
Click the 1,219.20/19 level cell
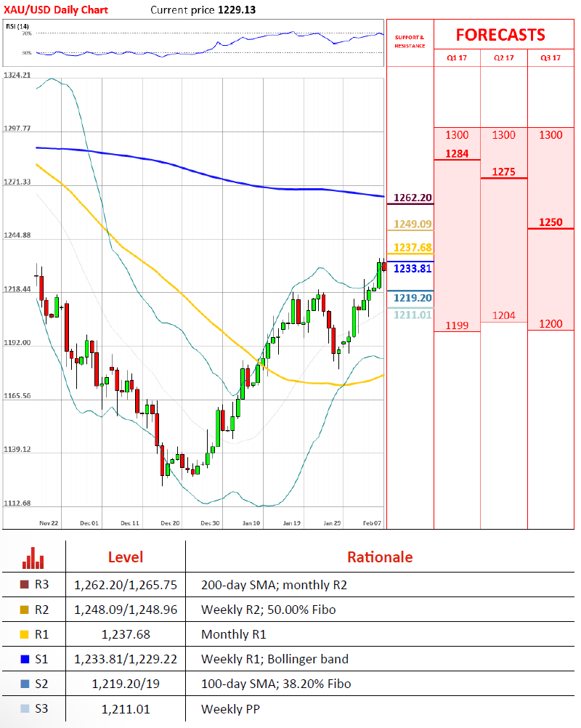126,684
